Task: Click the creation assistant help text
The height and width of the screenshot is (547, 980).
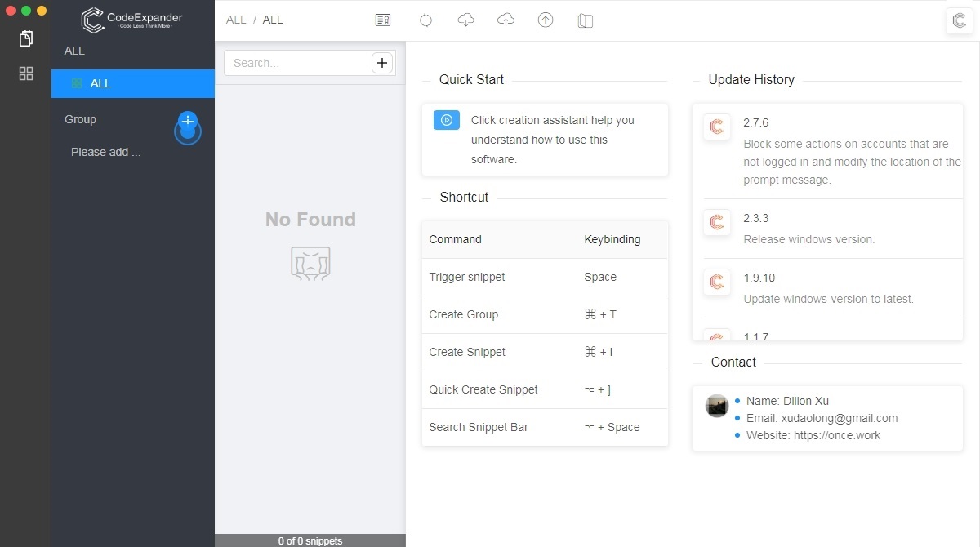Action: pos(552,140)
